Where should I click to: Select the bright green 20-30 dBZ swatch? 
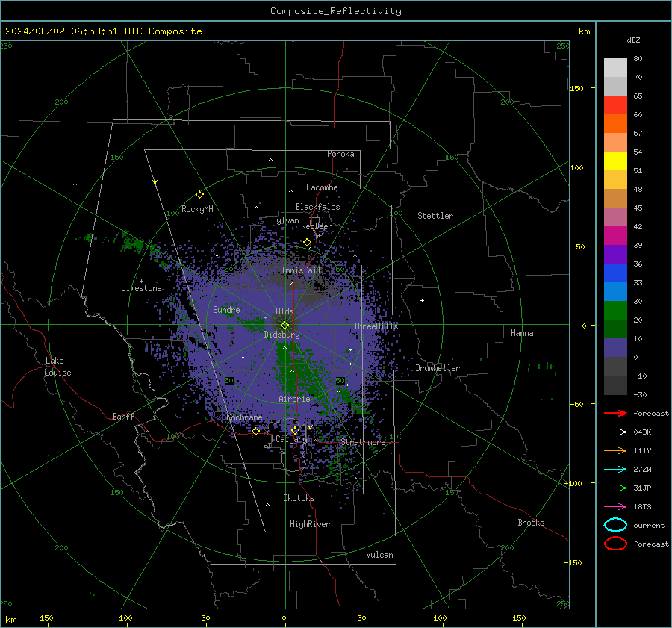pyautogui.click(x=615, y=311)
